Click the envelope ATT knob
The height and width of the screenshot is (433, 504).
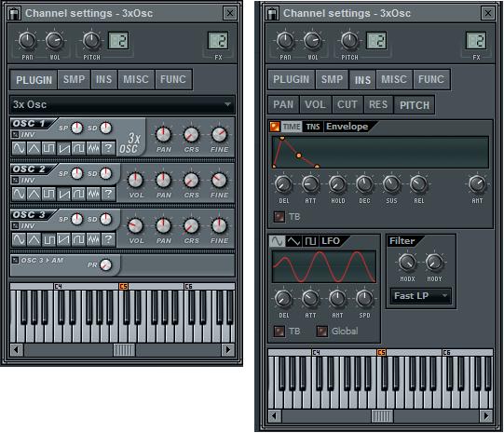[x=310, y=184]
